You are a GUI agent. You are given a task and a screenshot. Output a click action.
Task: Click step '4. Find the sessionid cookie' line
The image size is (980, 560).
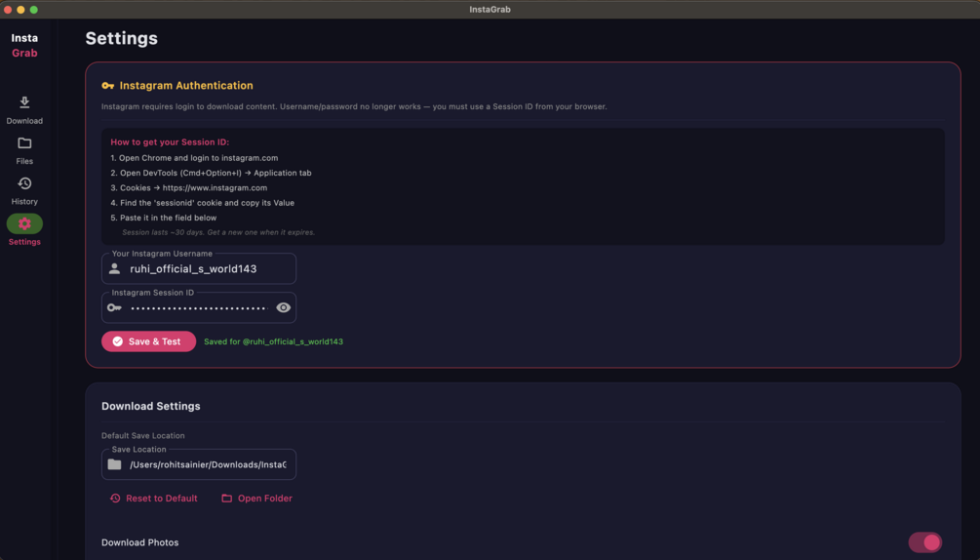click(203, 203)
